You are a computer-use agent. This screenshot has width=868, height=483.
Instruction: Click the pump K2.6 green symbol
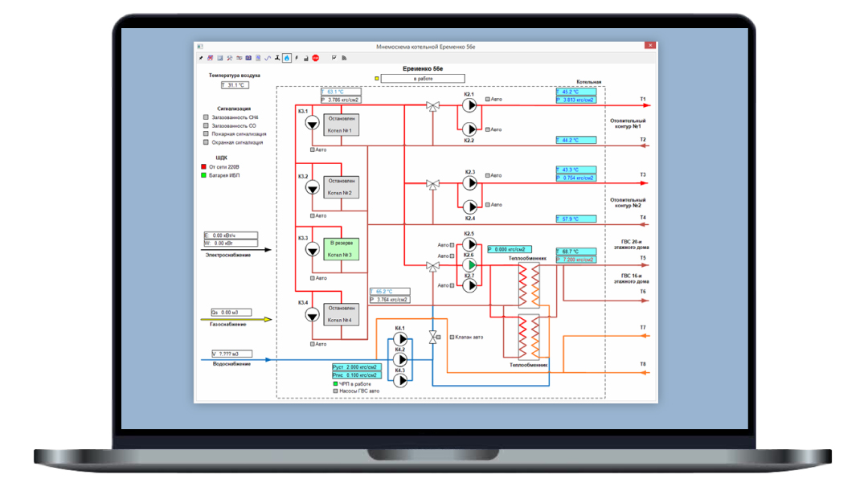click(470, 264)
